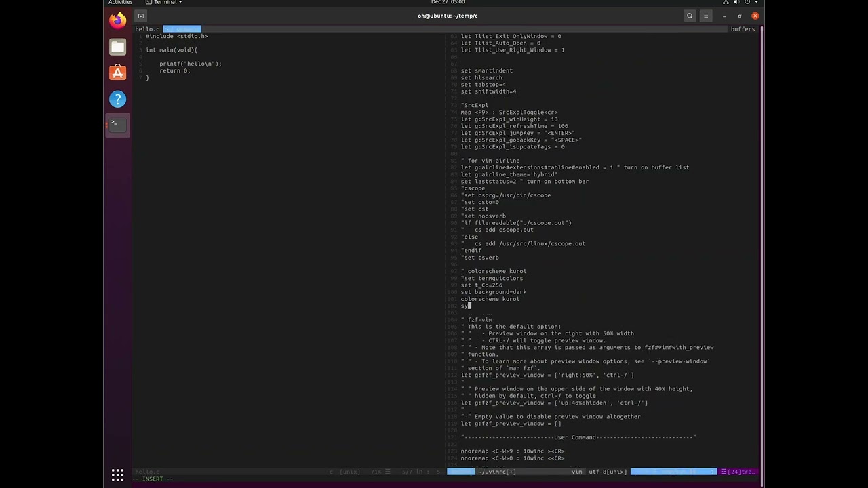
Task: Click the terminal title oh@ubuntu: ~/temp/c
Action: click(448, 16)
